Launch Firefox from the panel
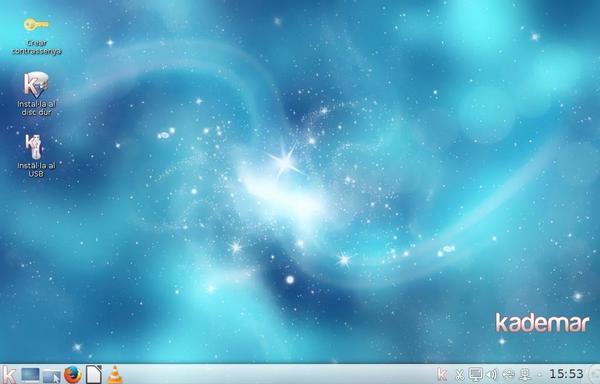This screenshot has height=384, width=600. click(72, 374)
